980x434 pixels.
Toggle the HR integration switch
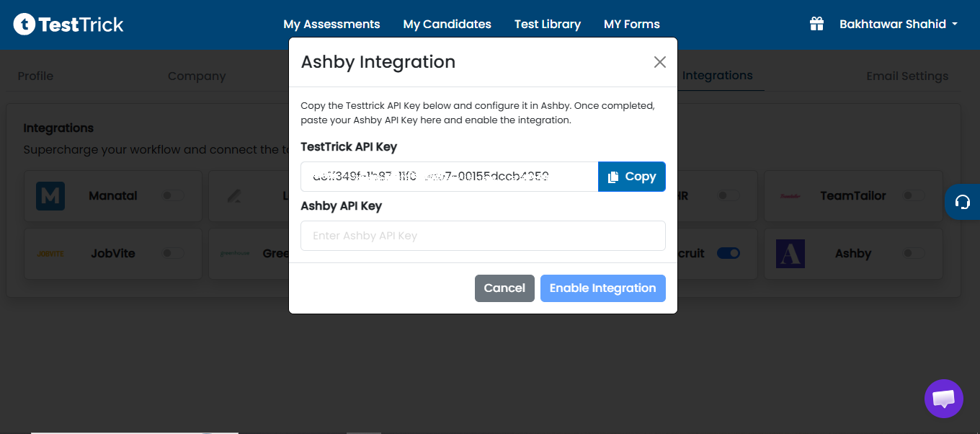click(x=729, y=195)
